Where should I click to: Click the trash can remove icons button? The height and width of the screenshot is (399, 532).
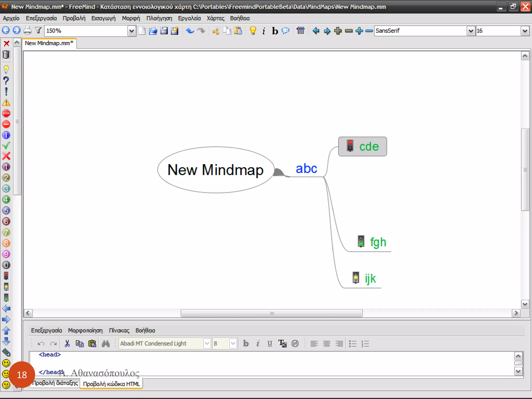[x=6, y=55]
